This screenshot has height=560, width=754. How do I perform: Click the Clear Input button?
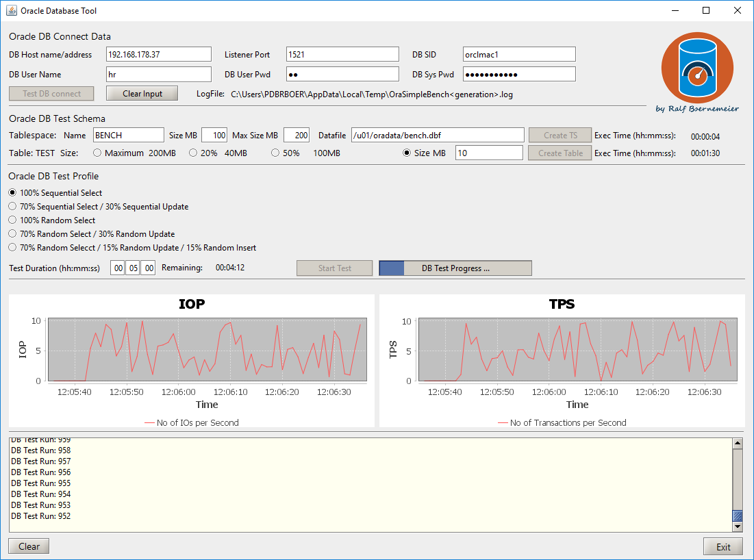[142, 93]
